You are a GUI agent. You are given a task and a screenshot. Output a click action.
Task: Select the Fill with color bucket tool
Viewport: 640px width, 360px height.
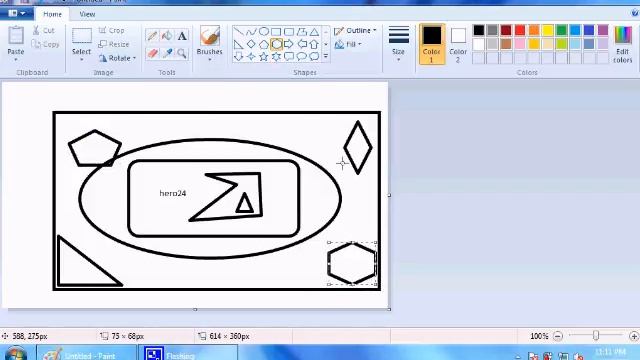[x=167, y=36]
